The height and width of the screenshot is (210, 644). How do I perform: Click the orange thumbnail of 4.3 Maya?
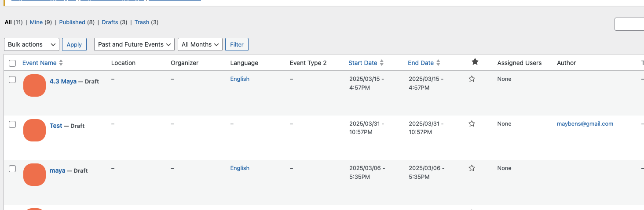tap(34, 86)
